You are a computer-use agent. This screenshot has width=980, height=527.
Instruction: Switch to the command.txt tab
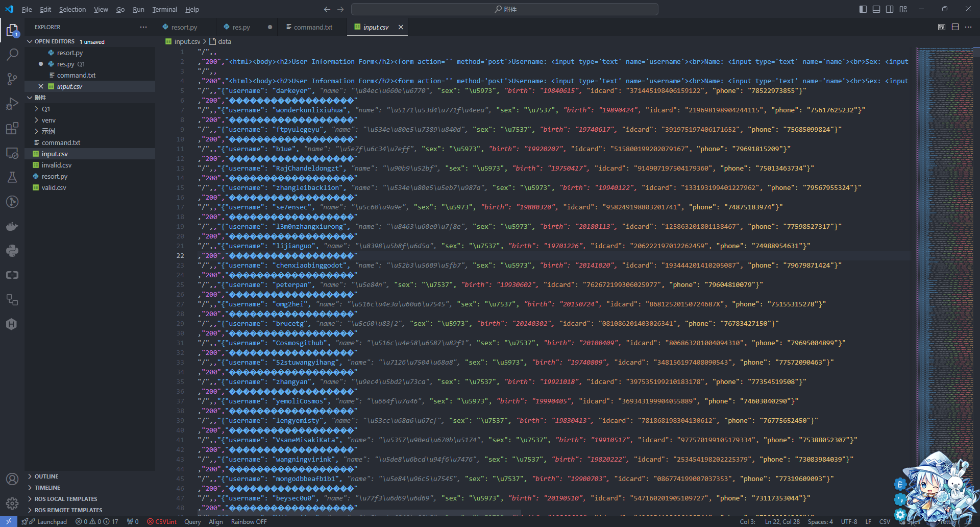pos(312,27)
